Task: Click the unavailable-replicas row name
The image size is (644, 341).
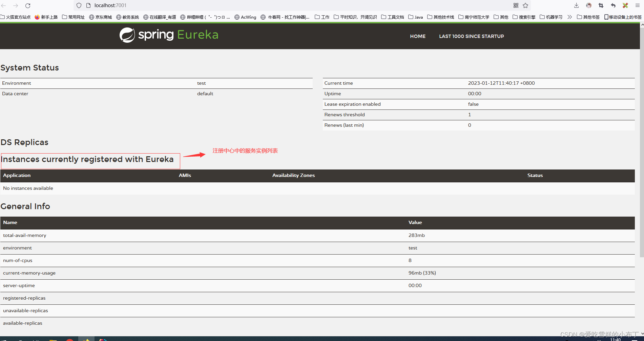Action: click(26, 310)
